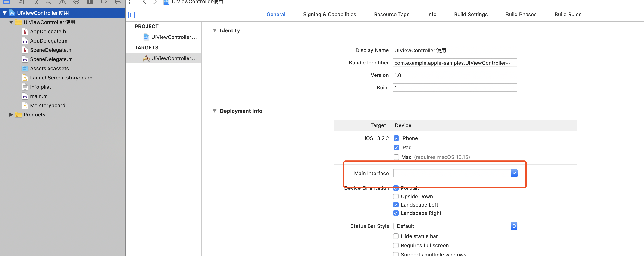This screenshot has height=256, width=644.
Task: Click the main.m file icon
Action: click(25, 96)
